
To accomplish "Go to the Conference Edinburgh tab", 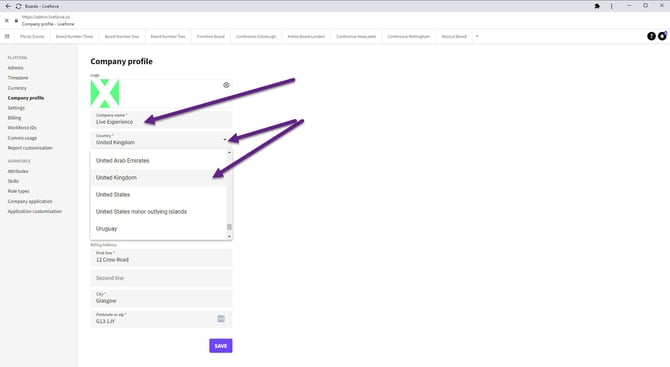I will [256, 36].
